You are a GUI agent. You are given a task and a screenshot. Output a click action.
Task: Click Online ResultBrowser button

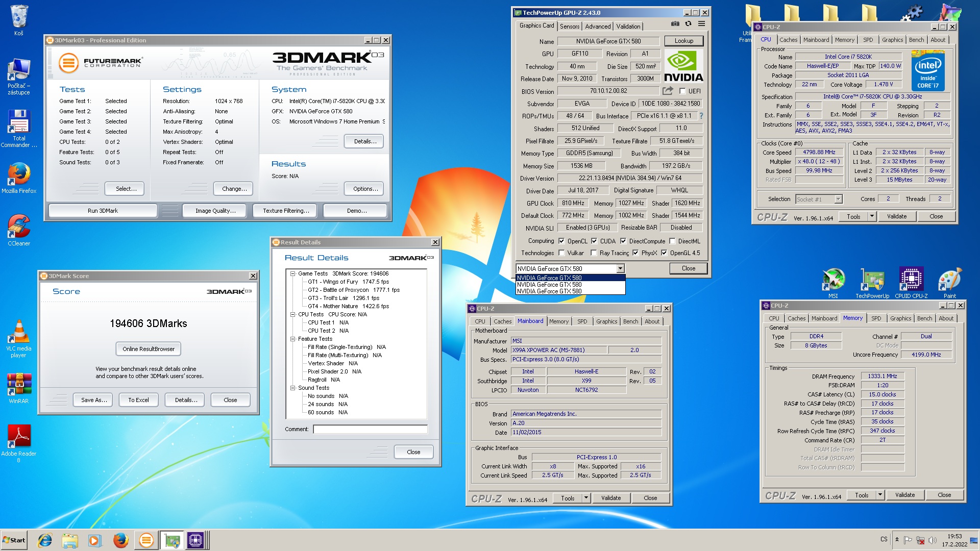[149, 349]
